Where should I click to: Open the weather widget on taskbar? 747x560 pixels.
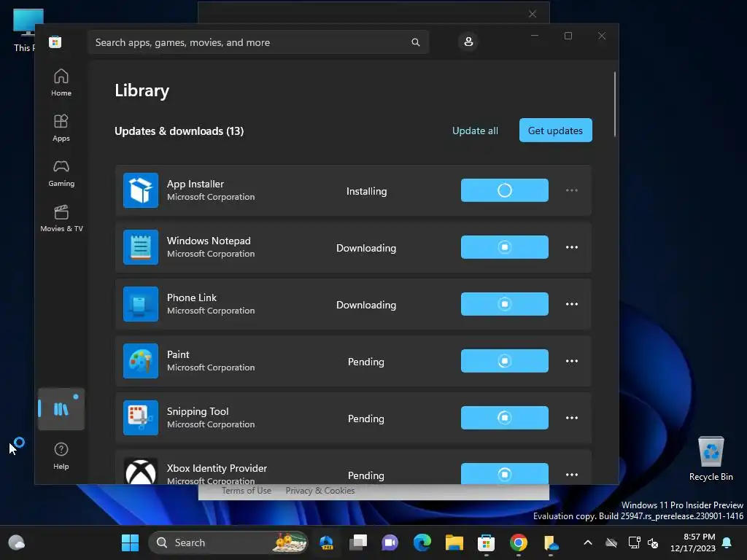(x=17, y=542)
